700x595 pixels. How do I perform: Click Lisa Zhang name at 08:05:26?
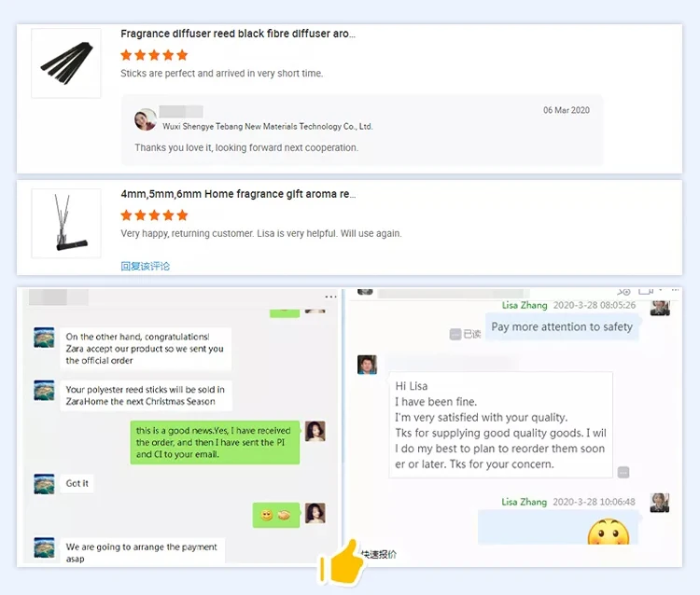(x=525, y=305)
